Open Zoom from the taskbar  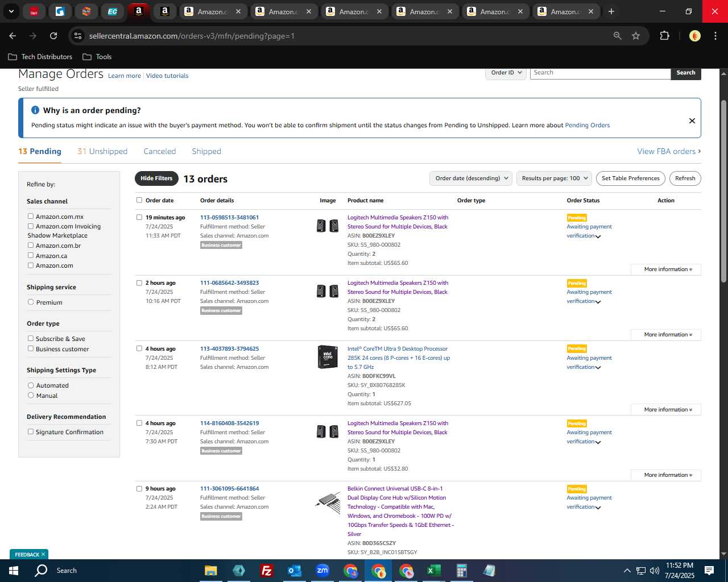tap(322, 571)
